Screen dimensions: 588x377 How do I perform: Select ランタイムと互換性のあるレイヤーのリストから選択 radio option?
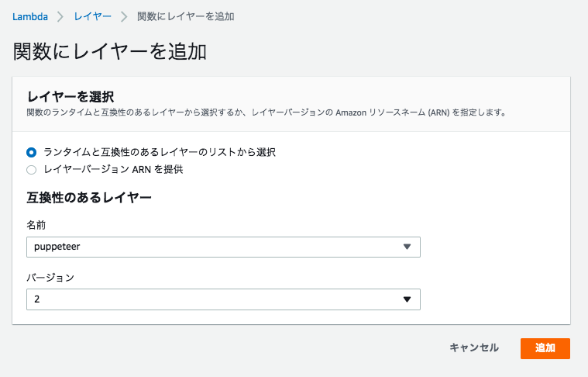[x=32, y=152]
